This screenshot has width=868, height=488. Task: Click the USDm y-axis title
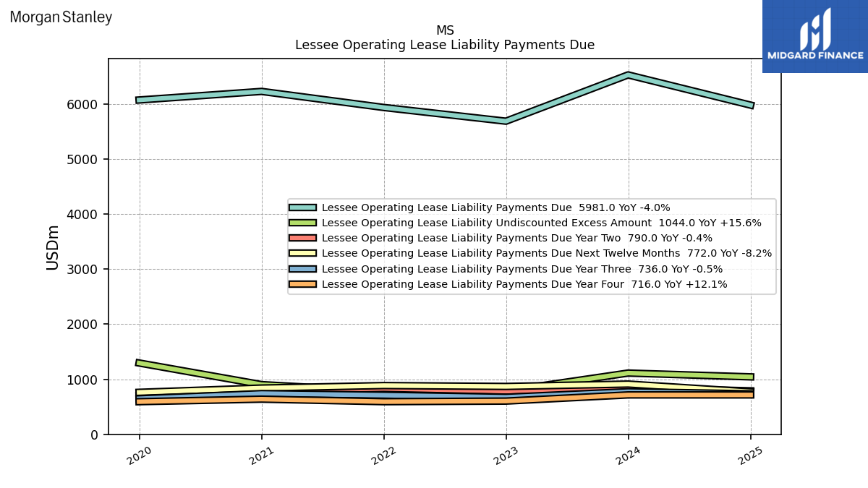point(53,247)
